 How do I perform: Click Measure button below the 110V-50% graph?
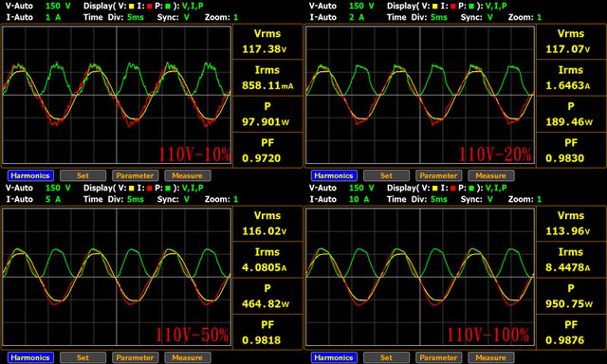188,357
